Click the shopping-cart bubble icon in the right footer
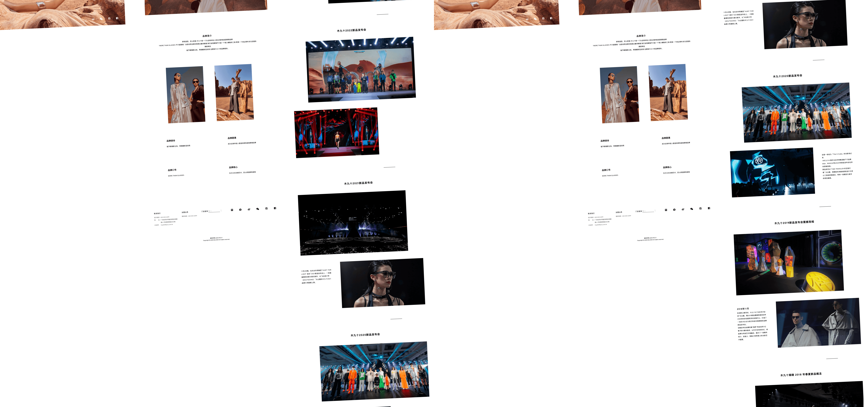This screenshot has width=868, height=407. tap(674, 210)
